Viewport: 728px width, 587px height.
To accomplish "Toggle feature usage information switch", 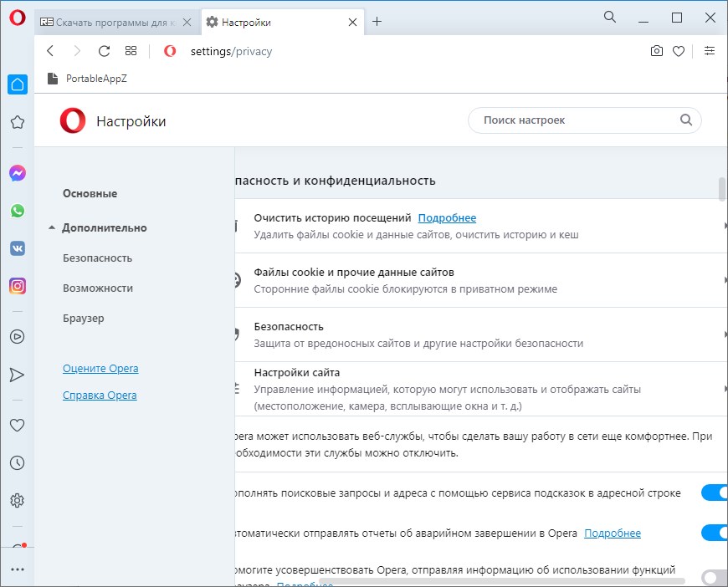I will click(x=714, y=578).
